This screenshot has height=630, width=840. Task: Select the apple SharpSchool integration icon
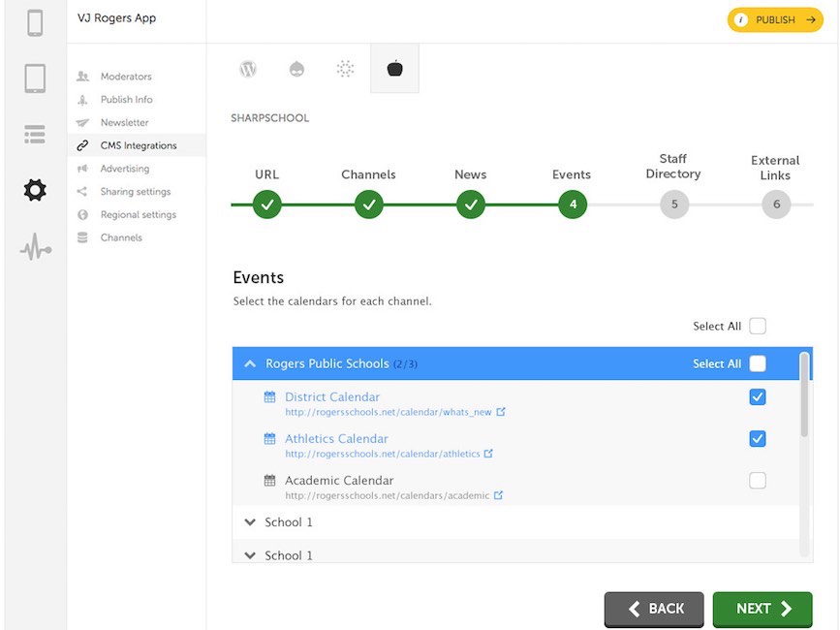click(395, 69)
